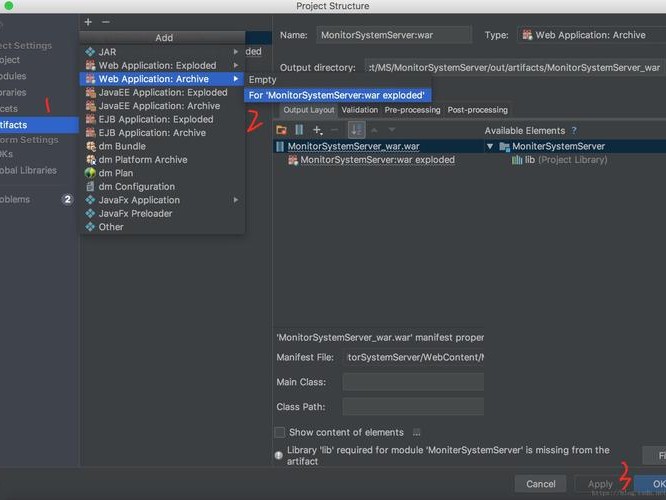Click the Problems count badge 2
Screen dimensions: 666x500
click(67, 199)
